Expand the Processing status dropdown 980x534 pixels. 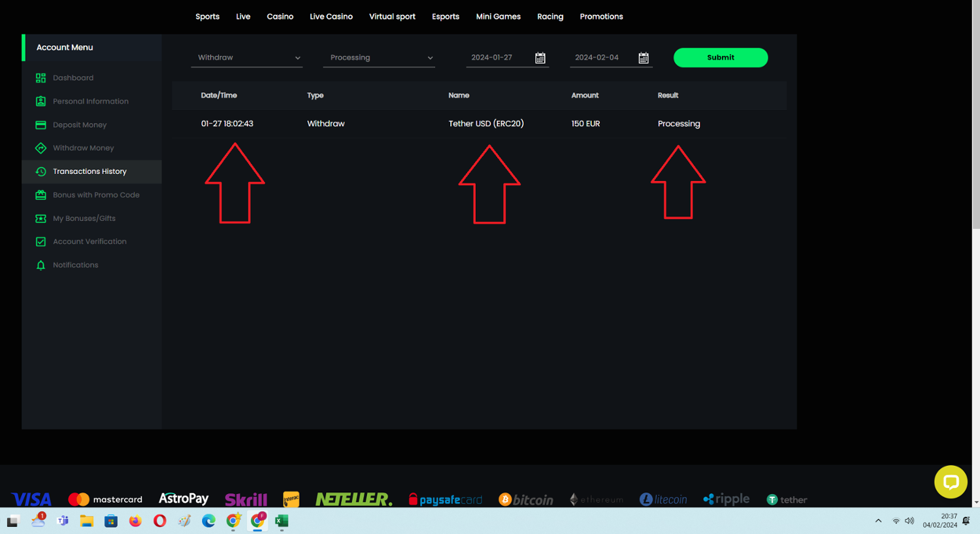coord(379,58)
